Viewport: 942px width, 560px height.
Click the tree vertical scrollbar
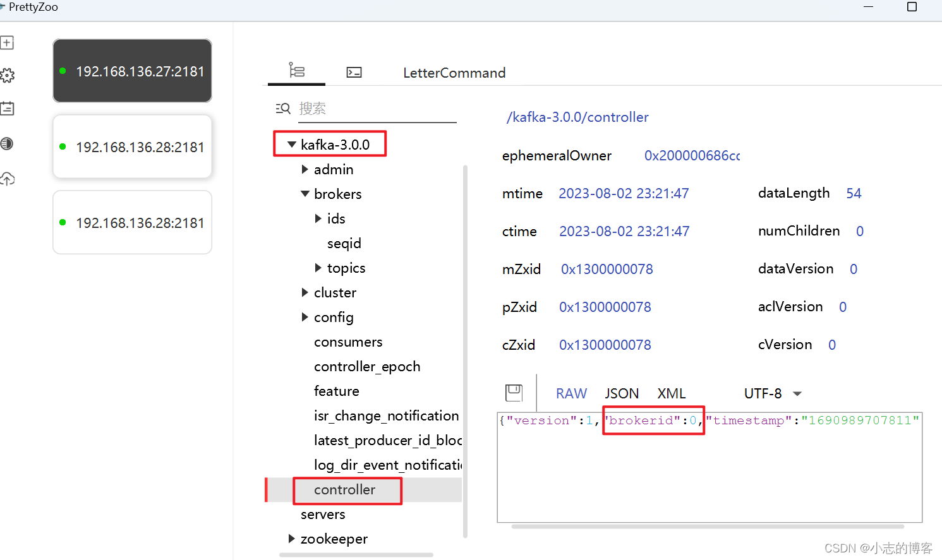coord(466,351)
